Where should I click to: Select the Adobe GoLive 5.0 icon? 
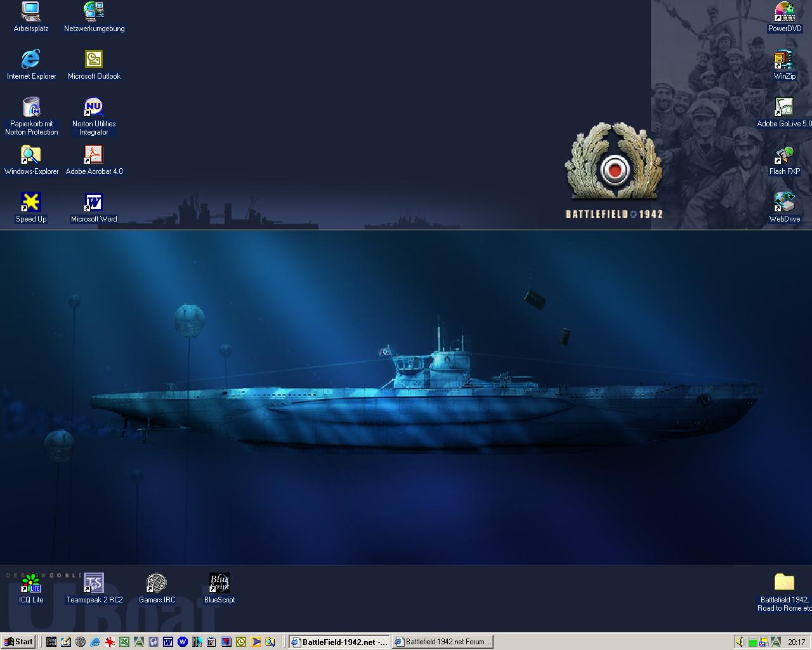785,112
